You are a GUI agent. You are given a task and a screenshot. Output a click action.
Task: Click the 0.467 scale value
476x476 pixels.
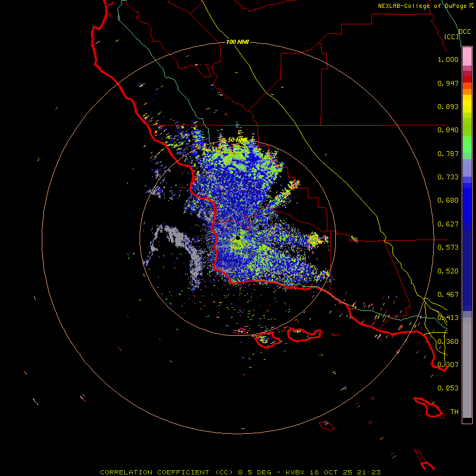pyautogui.click(x=448, y=295)
